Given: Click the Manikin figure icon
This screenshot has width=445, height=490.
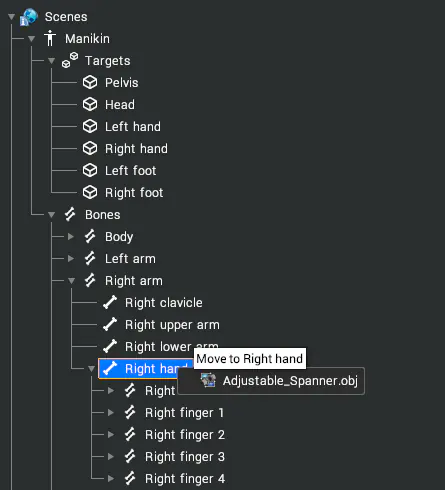Looking at the screenshot, I should coord(50,38).
